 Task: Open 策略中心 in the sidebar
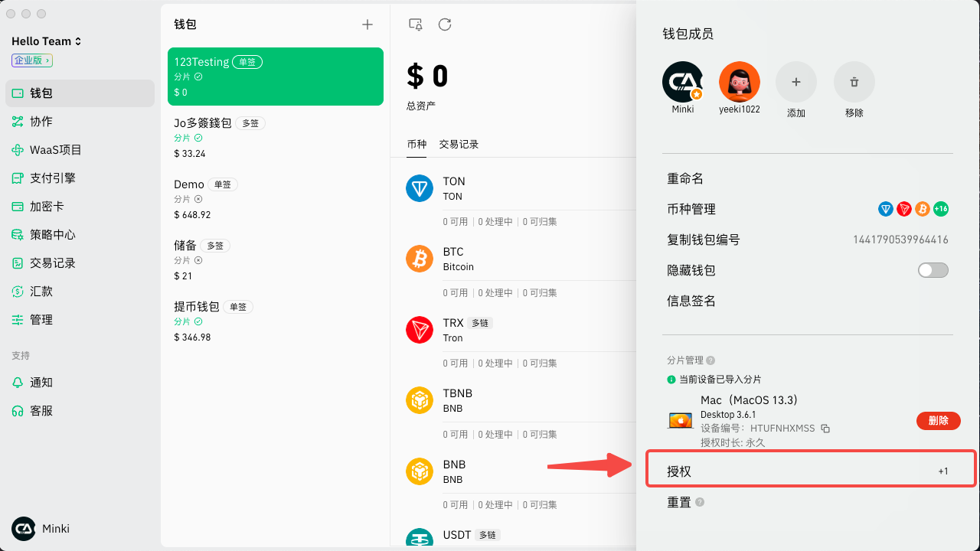[53, 235]
